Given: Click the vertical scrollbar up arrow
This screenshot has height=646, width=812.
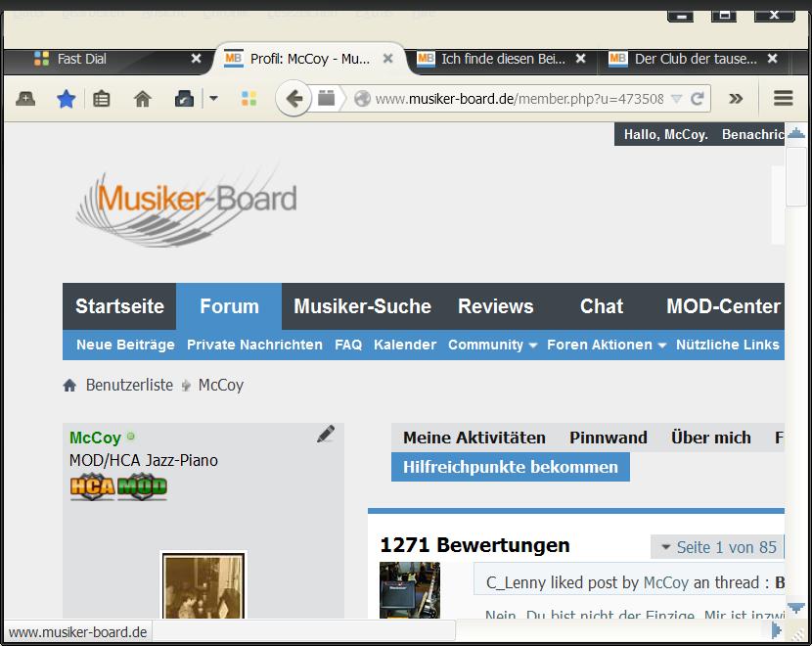Looking at the screenshot, I should click(796, 134).
